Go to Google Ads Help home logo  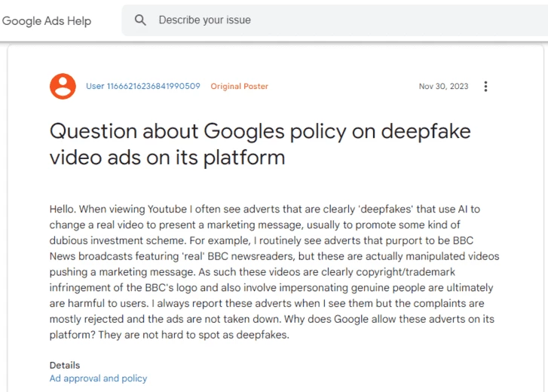pos(47,21)
